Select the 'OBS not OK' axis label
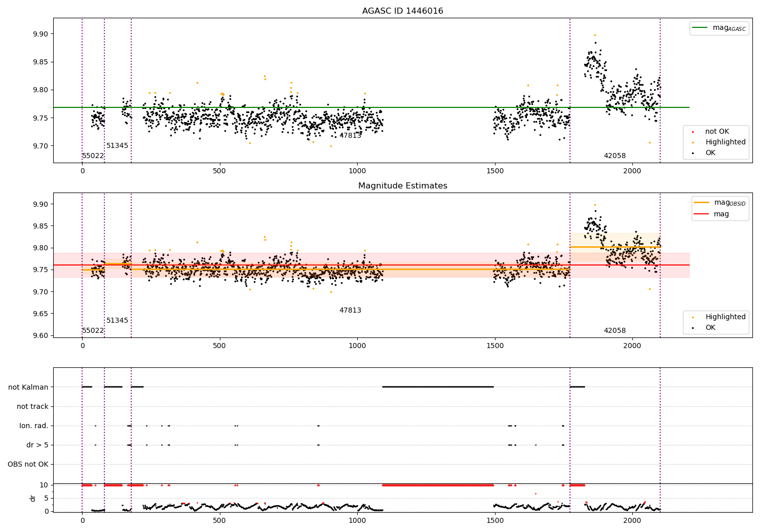760x532 pixels. coord(28,464)
